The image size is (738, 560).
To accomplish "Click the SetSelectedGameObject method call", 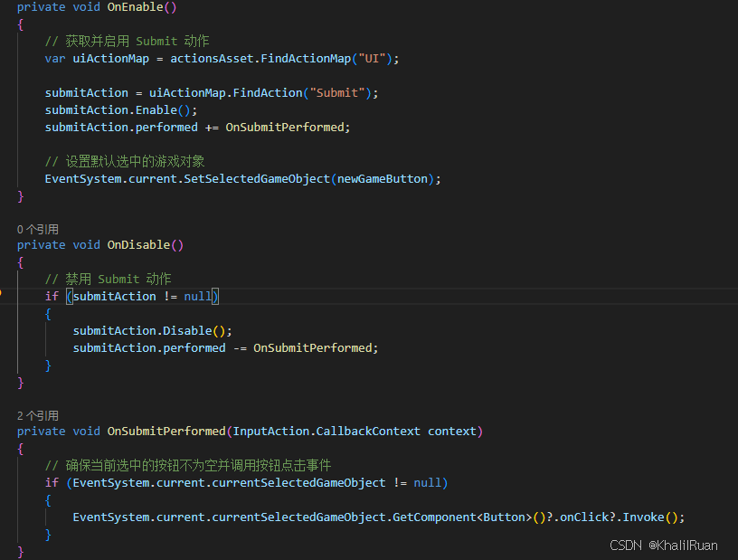I will coord(257,179).
